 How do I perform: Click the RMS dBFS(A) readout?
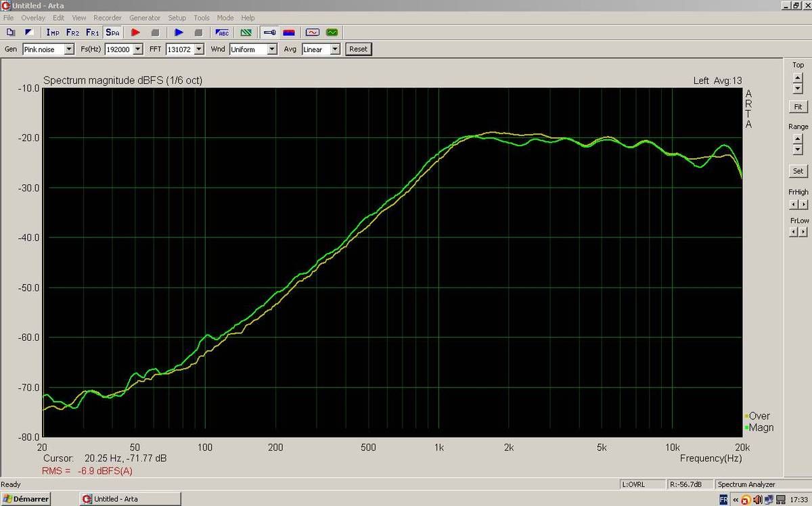tap(88, 471)
